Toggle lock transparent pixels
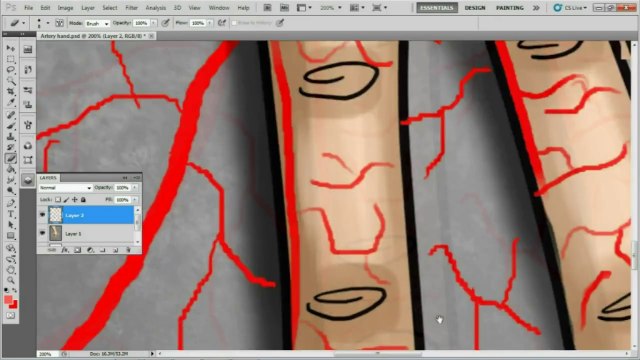This screenshot has width=640, height=360. pyautogui.click(x=58, y=200)
